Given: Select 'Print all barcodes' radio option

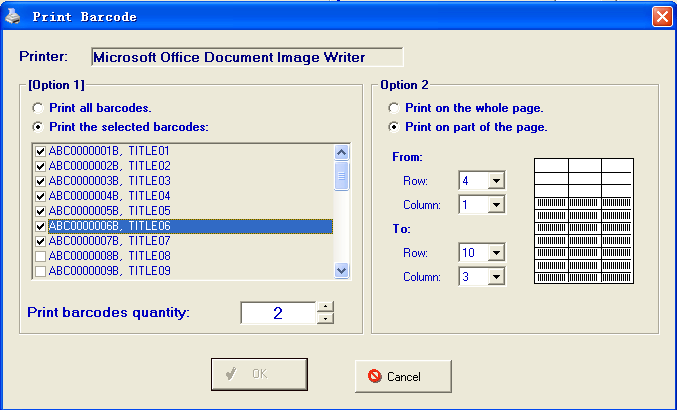Looking at the screenshot, I should tap(38, 108).
